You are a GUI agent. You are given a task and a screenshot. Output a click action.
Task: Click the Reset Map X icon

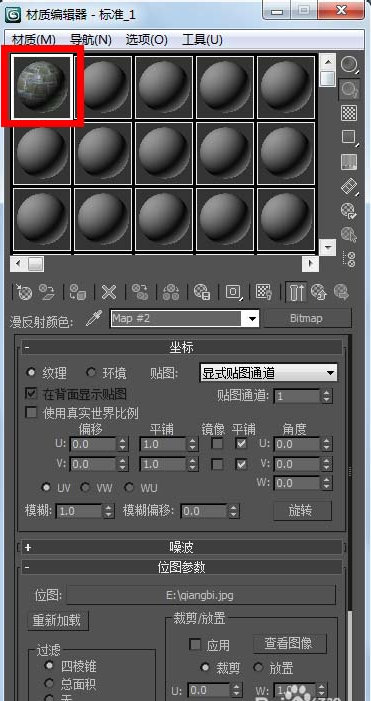click(109, 292)
